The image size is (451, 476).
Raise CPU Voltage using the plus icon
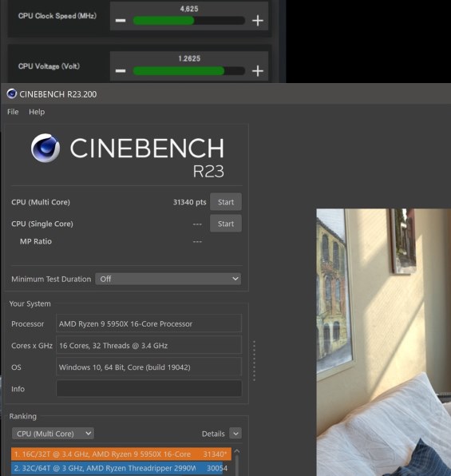pos(258,71)
